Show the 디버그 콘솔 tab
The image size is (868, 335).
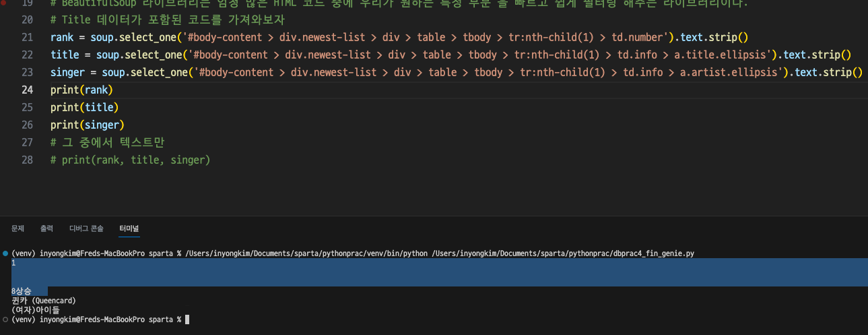click(86, 229)
